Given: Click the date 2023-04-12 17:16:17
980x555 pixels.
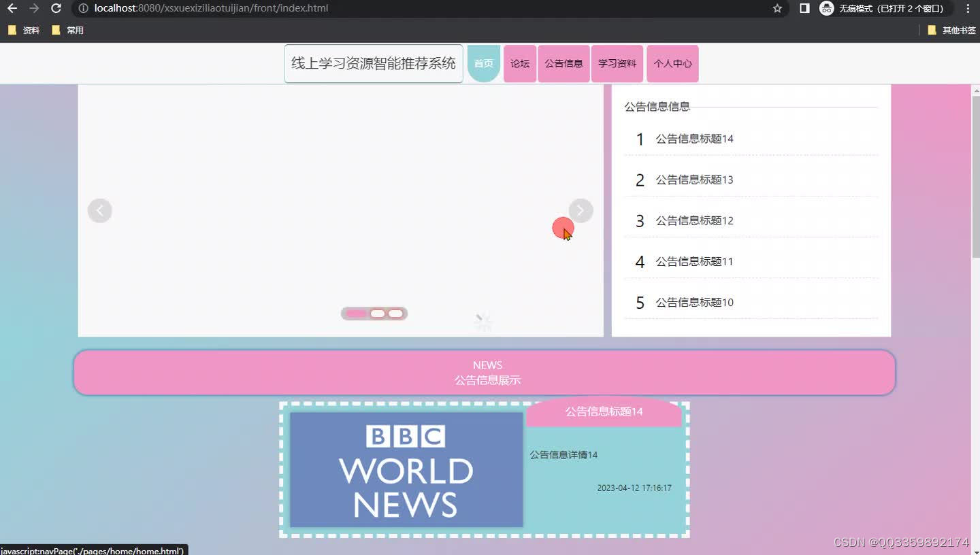Looking at the screenshot, I should pos(634,488).
